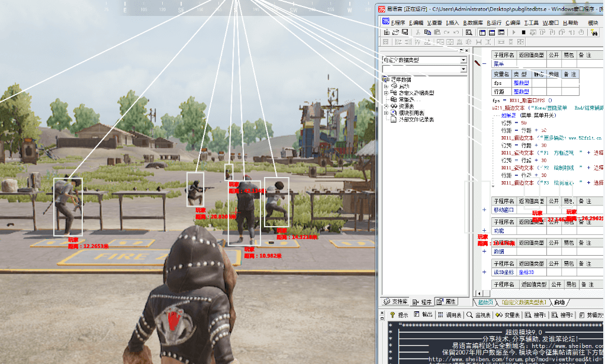Click the Save file toolbar icon
The width and height of the screenshot is (605, 364).
point(405,33)
